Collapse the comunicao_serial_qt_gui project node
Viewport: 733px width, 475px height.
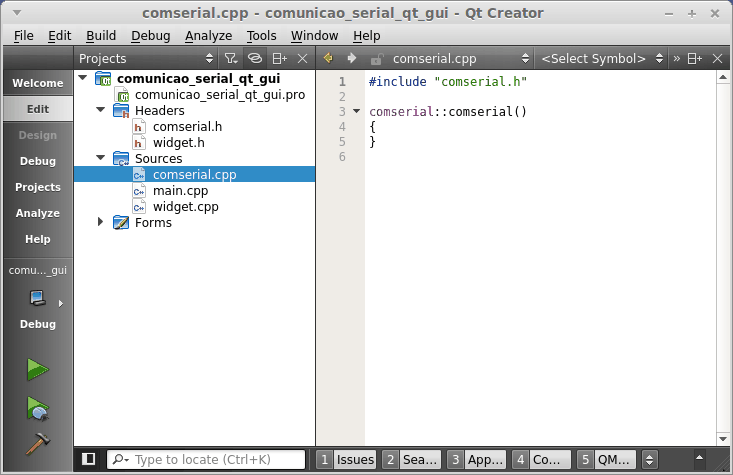[x=83, y=78]
